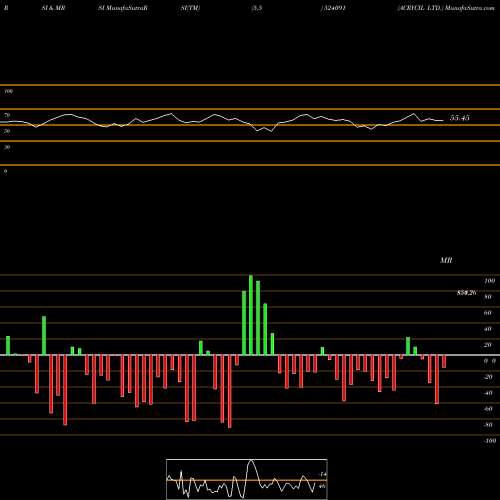Click the mini oscillator thumbnail chart at bottom
The image size is (500, 500).
247,479
